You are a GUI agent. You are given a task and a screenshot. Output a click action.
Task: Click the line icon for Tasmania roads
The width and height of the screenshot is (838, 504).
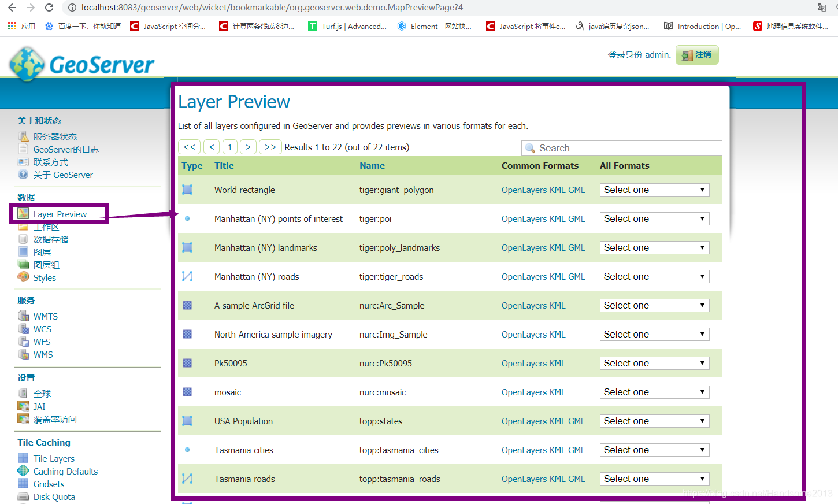(x=187, y=479)
